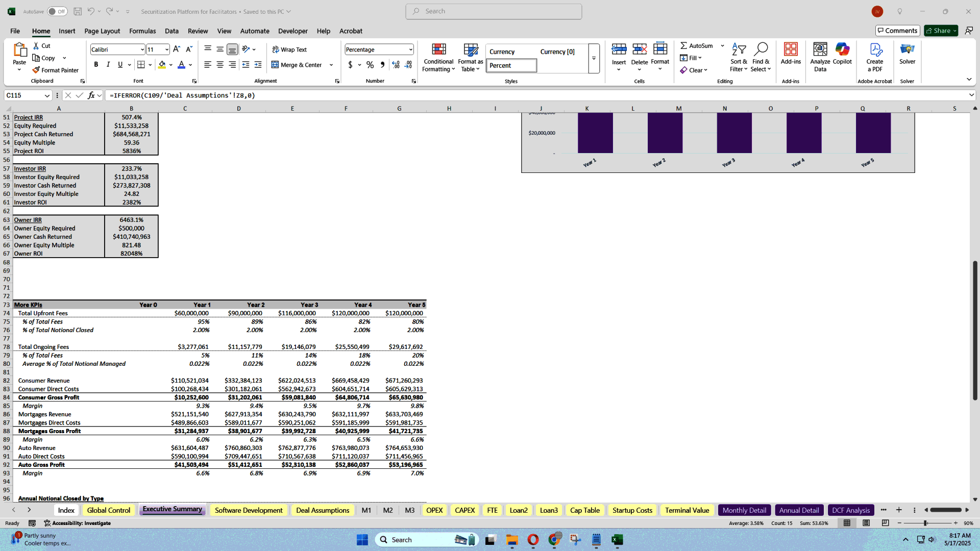The width and height of the screenshot is (980, 551).
Task: Toggle Wrap Text
Action: tap(289, 49)
